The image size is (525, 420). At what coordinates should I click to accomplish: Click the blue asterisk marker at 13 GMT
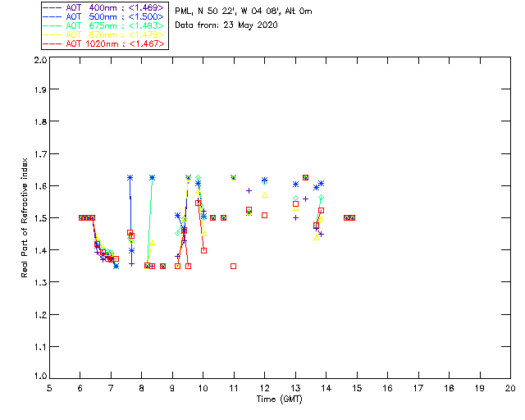click(x=295, y=185)
